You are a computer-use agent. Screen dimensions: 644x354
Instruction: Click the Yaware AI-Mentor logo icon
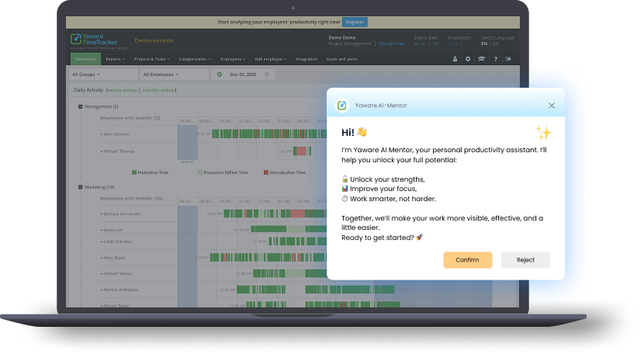[341, 105]
